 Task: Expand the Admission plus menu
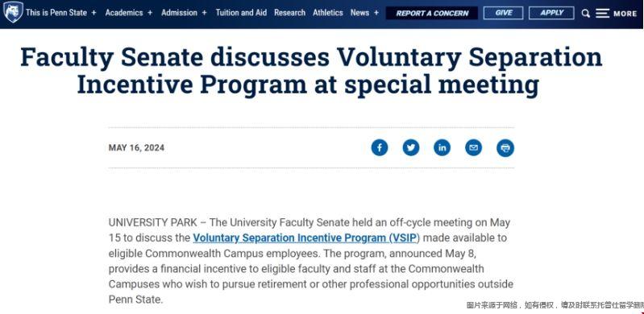point(184,13)
